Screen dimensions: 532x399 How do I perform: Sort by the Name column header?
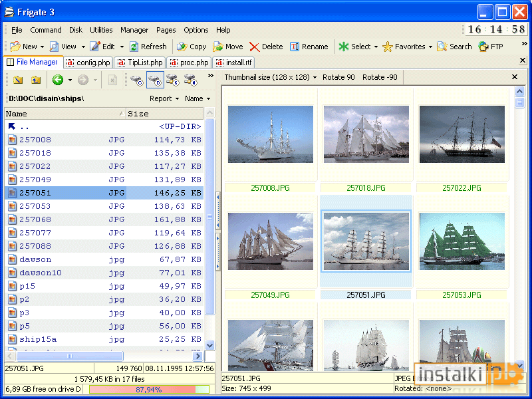point(65,114)
